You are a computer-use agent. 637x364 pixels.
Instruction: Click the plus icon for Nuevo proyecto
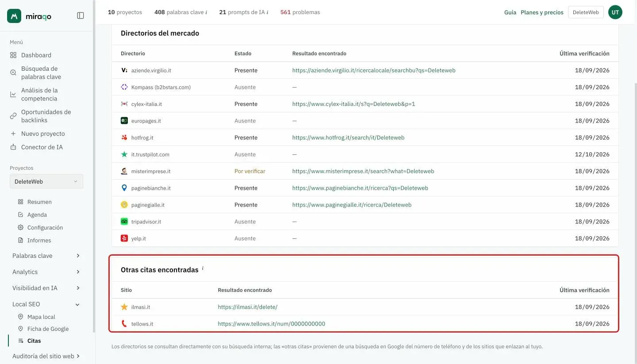coord(13,134)
